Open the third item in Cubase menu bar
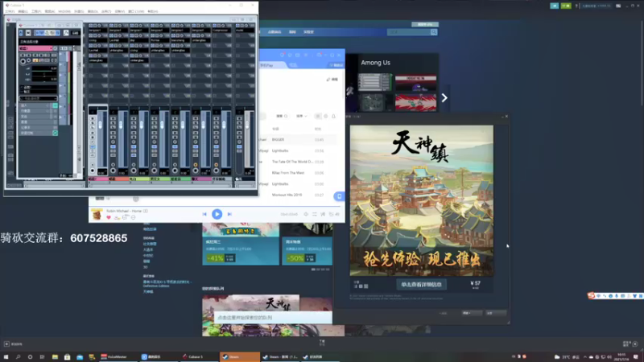This screenshot has width=644, height=362. [36, 11]
